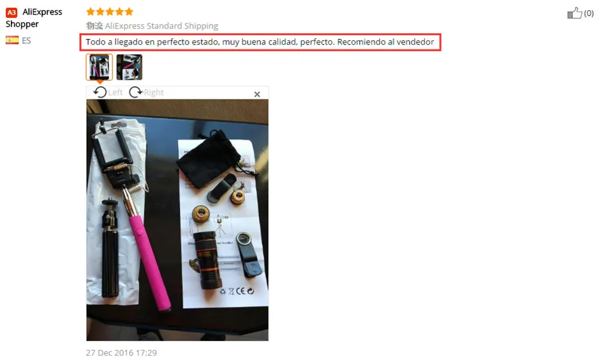Click the 'Left' rotate label
The width and height of the screenshot is (606, 364).
tap(115, 92)
